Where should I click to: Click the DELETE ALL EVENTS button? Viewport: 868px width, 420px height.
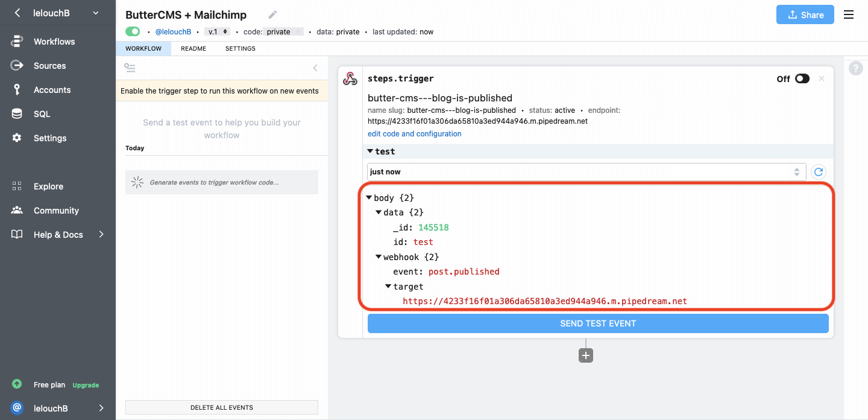pos(222,407)
